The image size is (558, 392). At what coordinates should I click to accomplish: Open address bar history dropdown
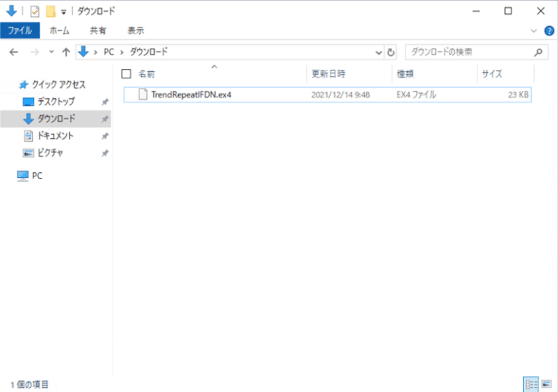[379, 53]
